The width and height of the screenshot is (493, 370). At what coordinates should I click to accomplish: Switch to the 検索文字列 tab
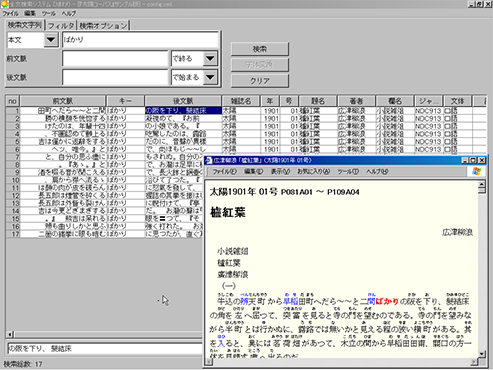point(25,25)
